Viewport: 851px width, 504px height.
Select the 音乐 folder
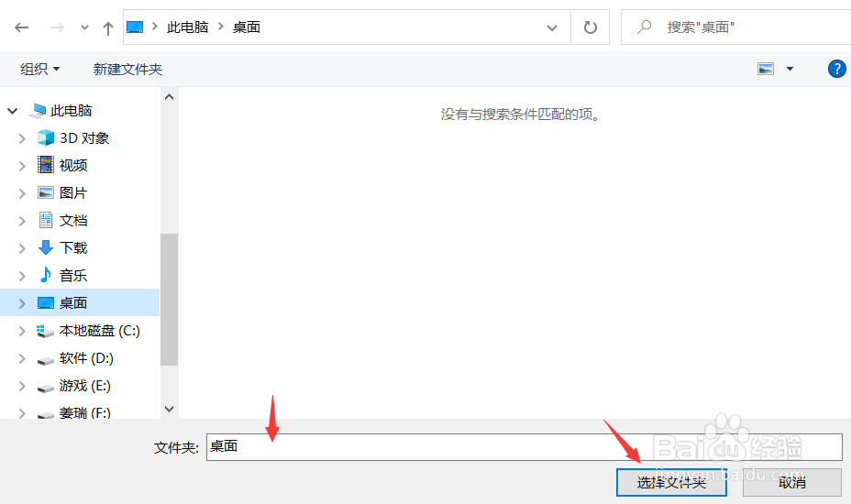(73, 276)
